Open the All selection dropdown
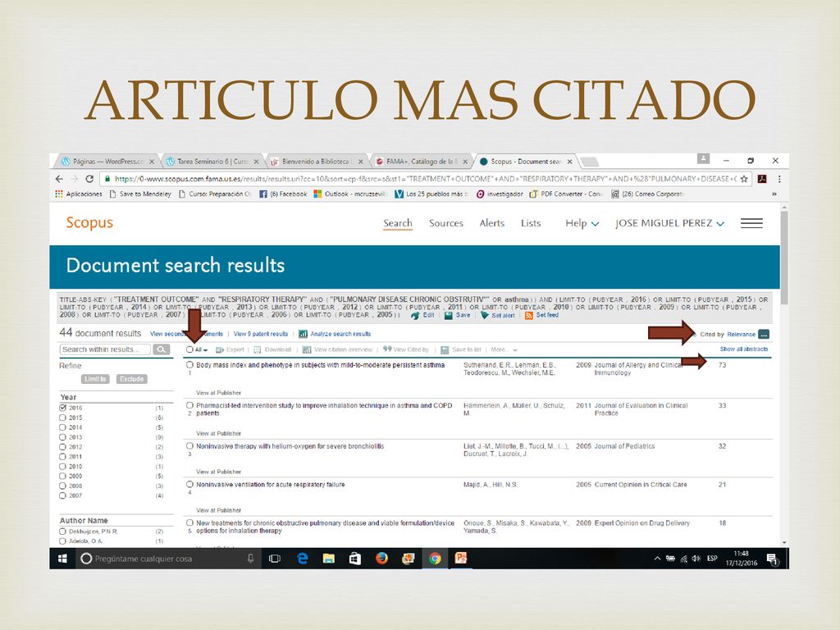The width and height of the screenshot is (840, 630). click(202, 349)
